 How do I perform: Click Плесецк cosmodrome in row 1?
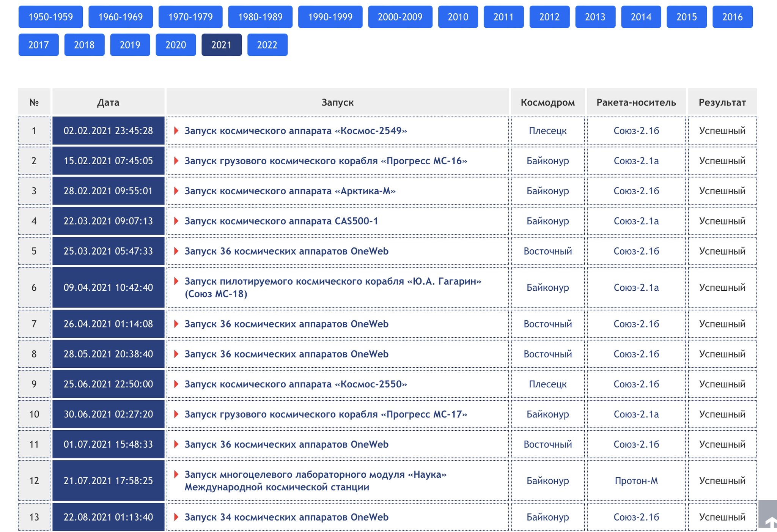[547, 131]
